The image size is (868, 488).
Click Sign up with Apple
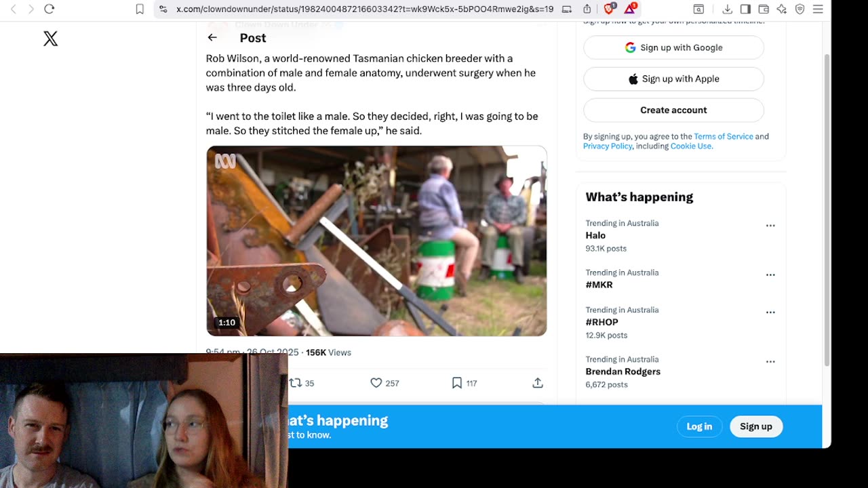point(673,79)
